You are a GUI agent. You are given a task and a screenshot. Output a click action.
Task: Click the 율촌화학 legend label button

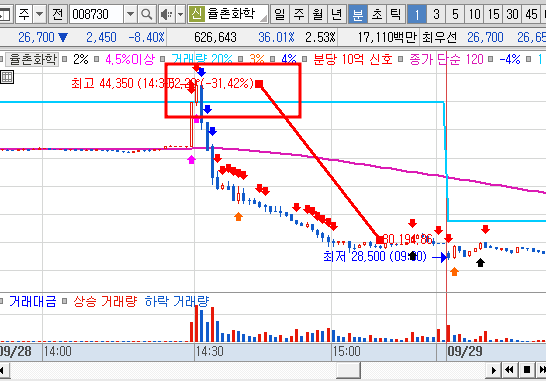click(33, 59)
